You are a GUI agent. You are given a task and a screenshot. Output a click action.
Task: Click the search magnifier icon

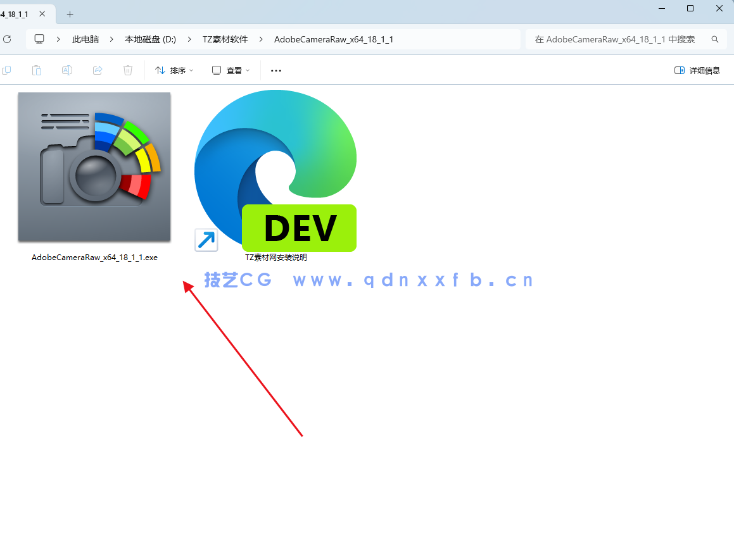pyautogui.click(x=714, y=39)
